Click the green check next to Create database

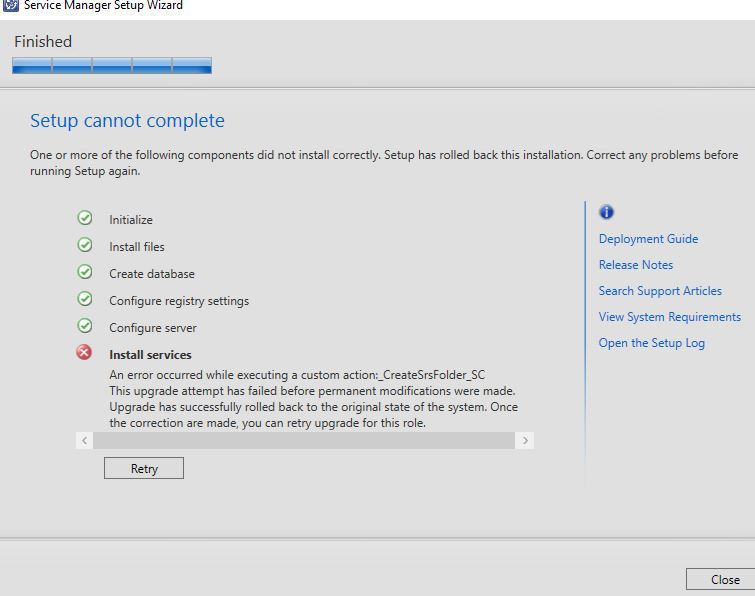point(85,272)
